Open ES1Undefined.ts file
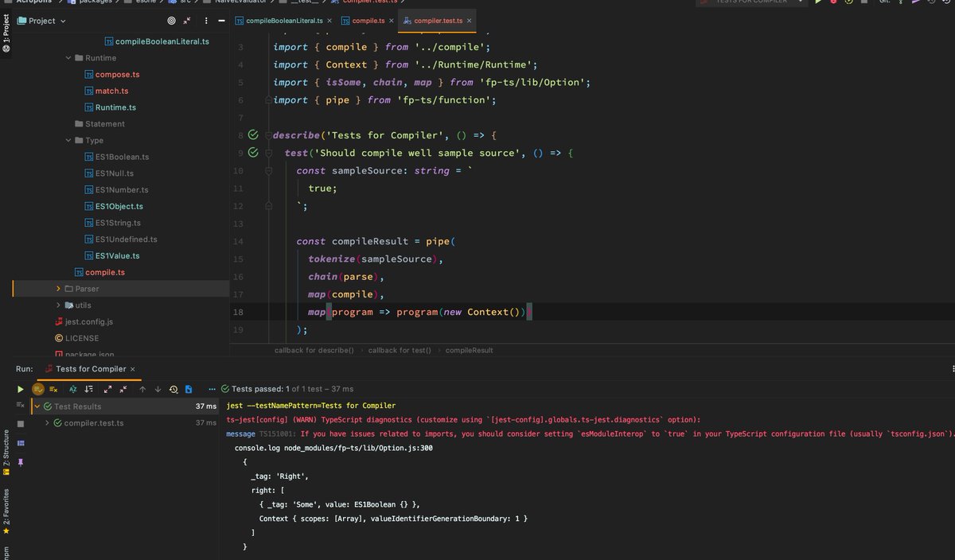 coord(121,239)
